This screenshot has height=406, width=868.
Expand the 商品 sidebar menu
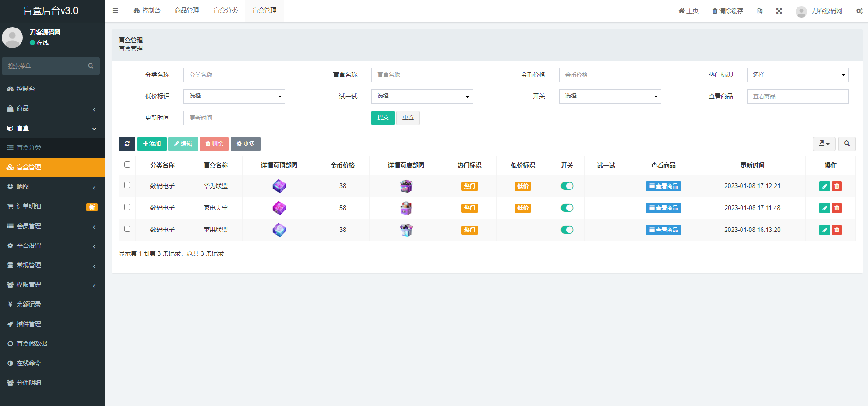(52, 108)
